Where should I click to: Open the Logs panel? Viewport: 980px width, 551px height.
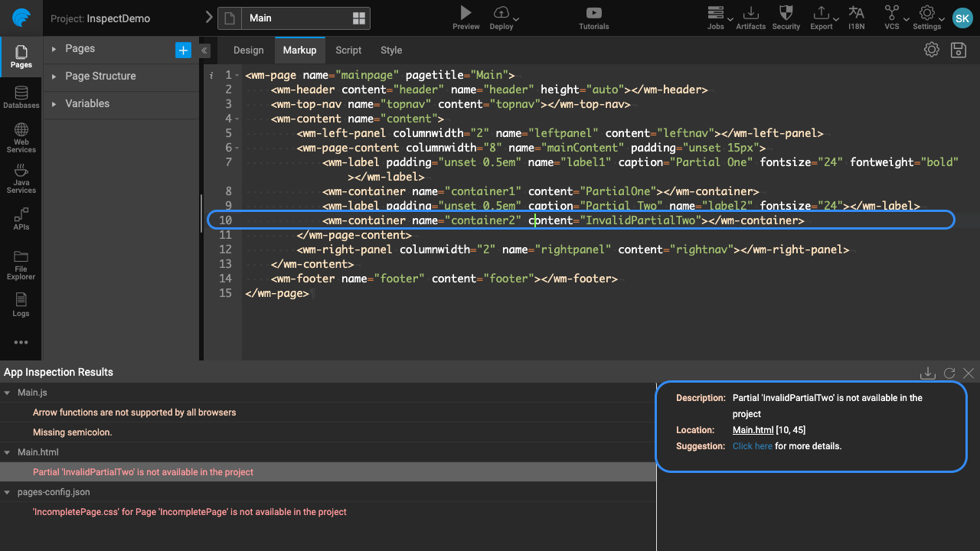click(21, 305)
